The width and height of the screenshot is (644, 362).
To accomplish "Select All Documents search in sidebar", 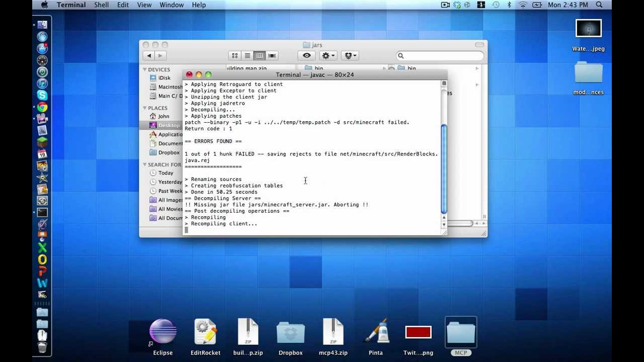I will [x=166, y=218].
